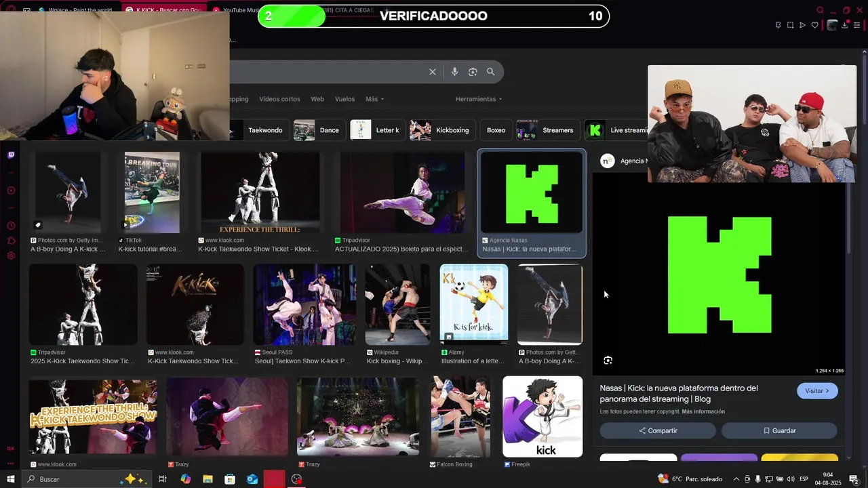Open the Tripadvisor ACTUALIZADO 2025 Boleto thumbnail
868x488 pixels.
click(403, 192)
